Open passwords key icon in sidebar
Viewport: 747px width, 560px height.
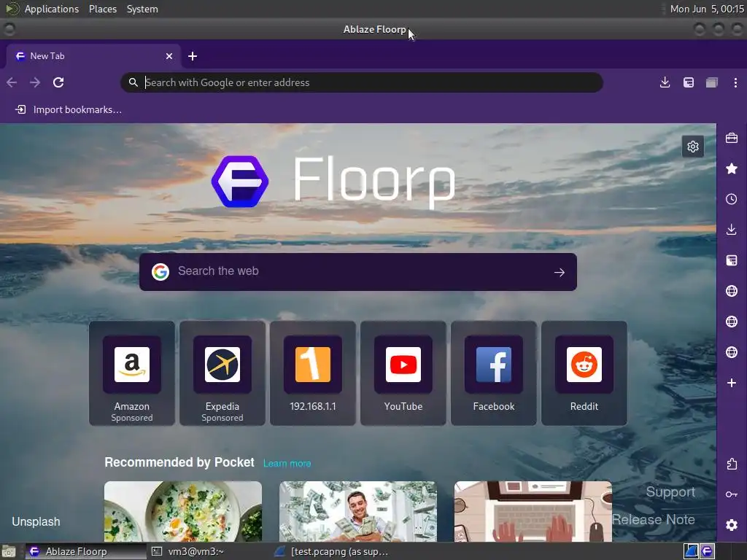click(732, 494)
